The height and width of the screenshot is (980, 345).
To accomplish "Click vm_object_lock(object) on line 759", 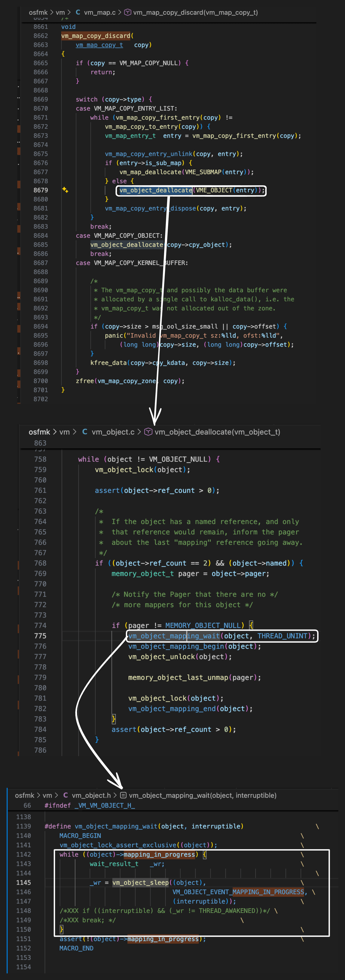I will point(140,469).
